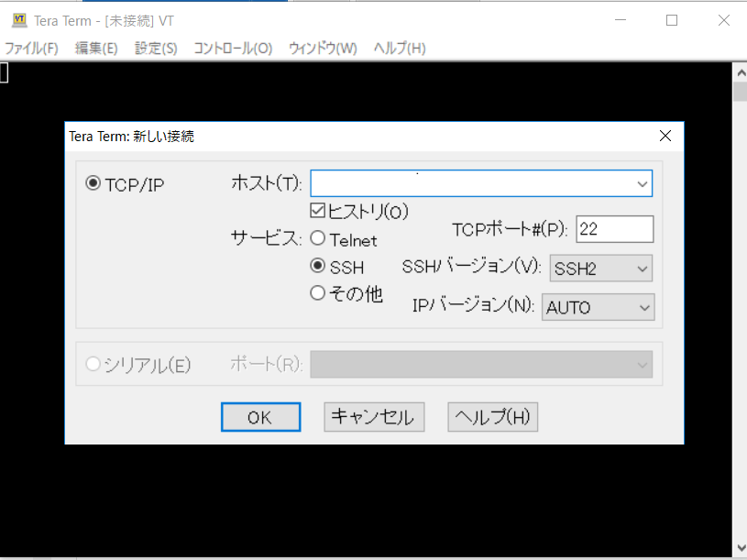The height and width of the screenshot is (560, 747).
Task: Click the ヘルプ(H) dialog button
Action: (x=492, y=417)
